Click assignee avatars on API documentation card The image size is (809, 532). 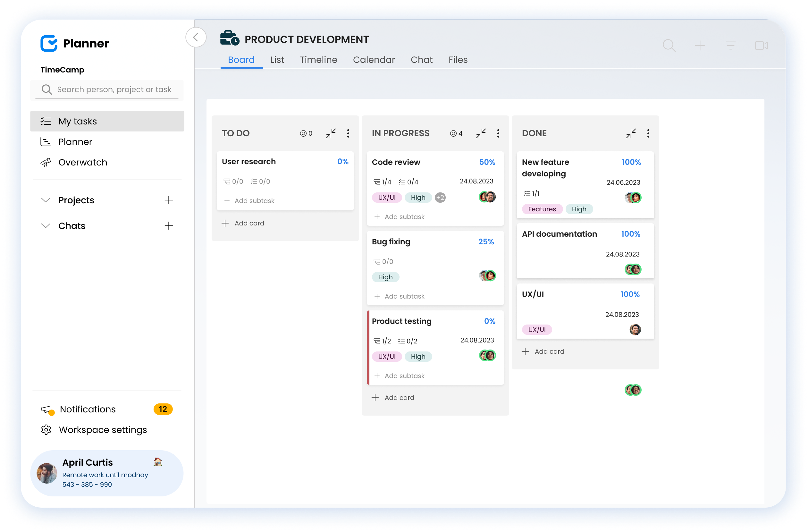coord(633,269)
